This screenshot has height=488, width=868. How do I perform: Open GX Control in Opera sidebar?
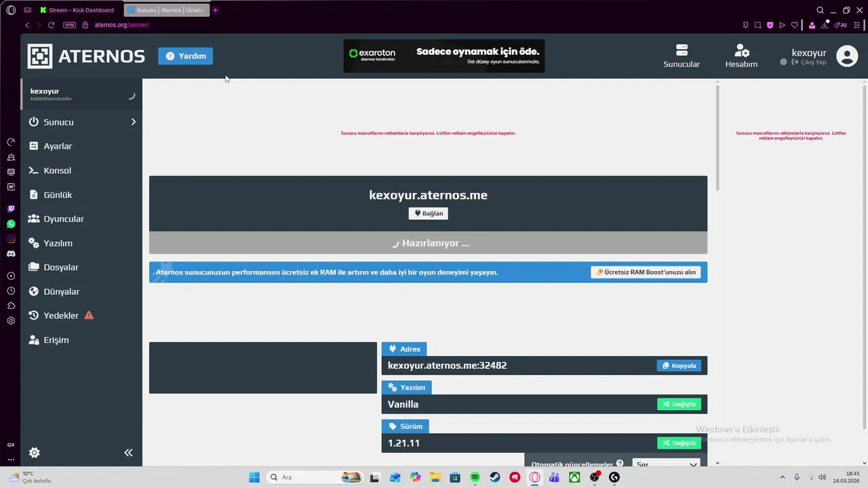click(x=11, y=445)
